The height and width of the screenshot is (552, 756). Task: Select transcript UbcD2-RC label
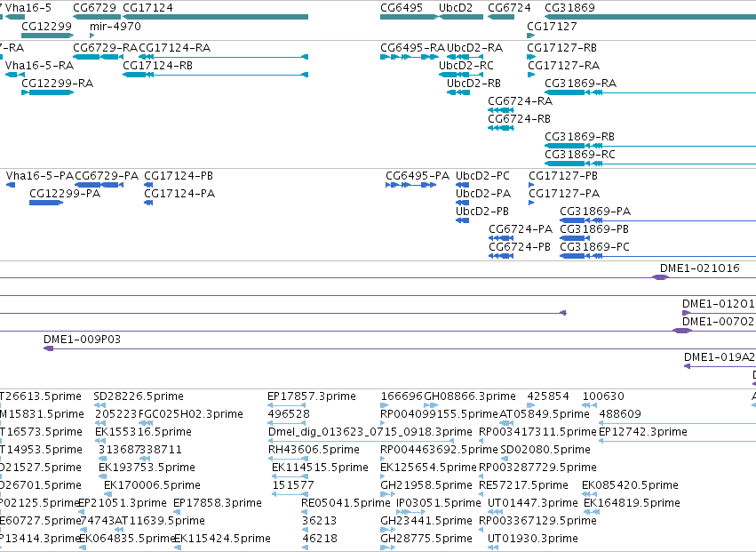point(466,66)
